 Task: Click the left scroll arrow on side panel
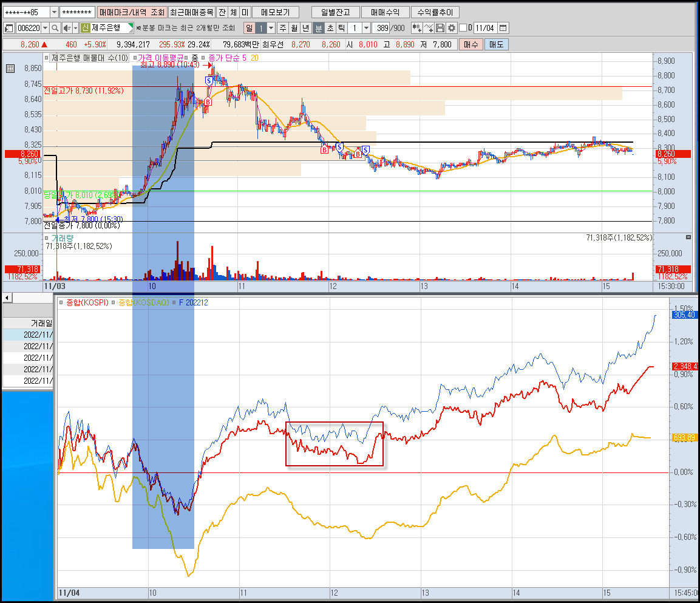(x=7, y=298)
